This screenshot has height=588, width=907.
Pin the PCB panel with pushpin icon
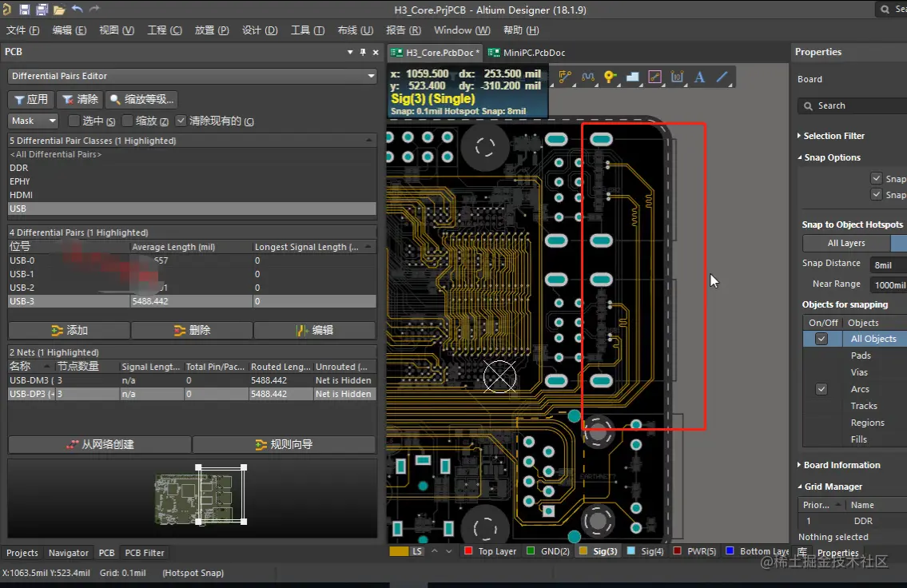coord(363,52)
